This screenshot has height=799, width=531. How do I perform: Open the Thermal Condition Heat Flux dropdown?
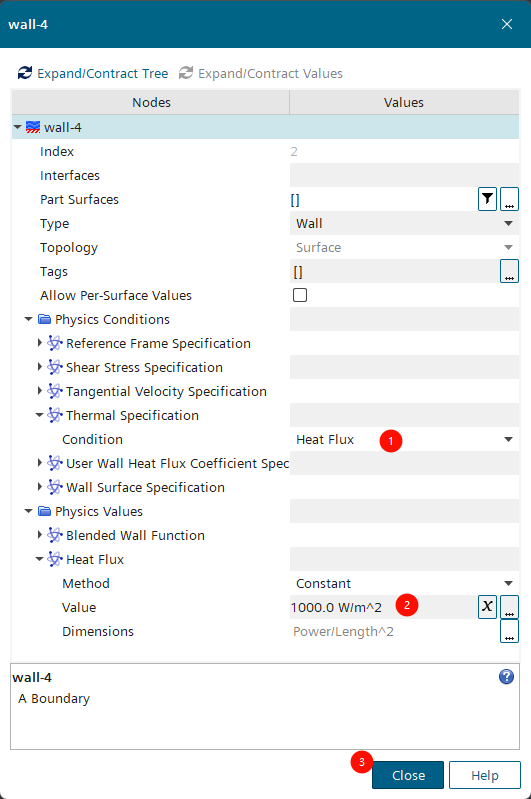tap(404, 439)
